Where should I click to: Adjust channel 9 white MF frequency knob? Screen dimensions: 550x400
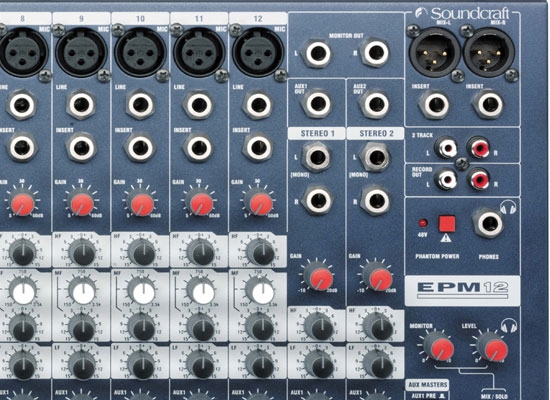(x=83, y=292)
